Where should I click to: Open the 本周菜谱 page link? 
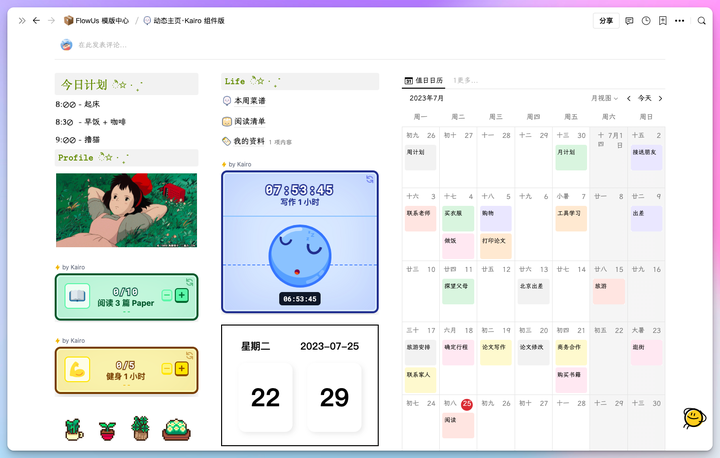[x=249, y=101]
